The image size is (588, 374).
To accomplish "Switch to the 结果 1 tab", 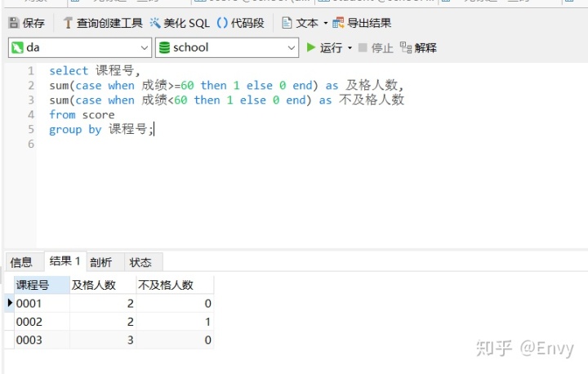I will pyautogui.click(x=65, y=261).
